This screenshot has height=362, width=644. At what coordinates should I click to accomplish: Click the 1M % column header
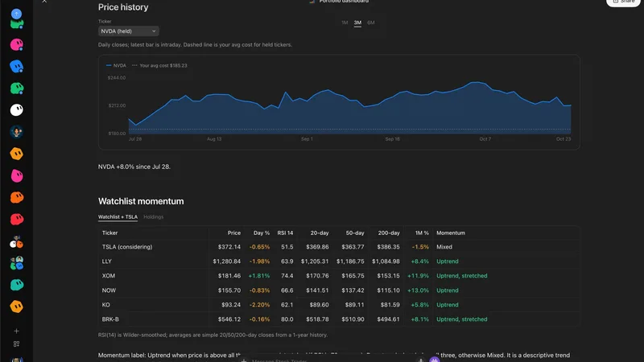(422, 232)
